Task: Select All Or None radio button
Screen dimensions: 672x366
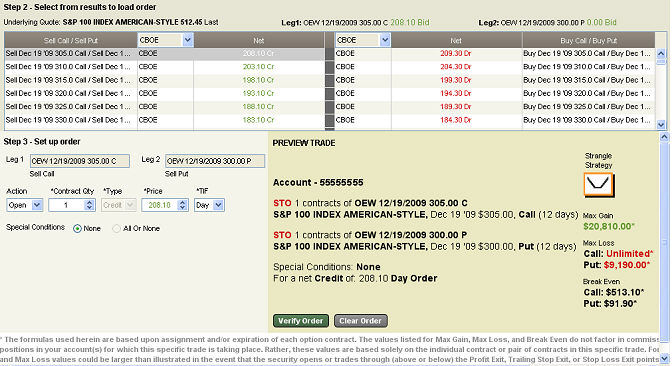Action: (x=116, y=229)
